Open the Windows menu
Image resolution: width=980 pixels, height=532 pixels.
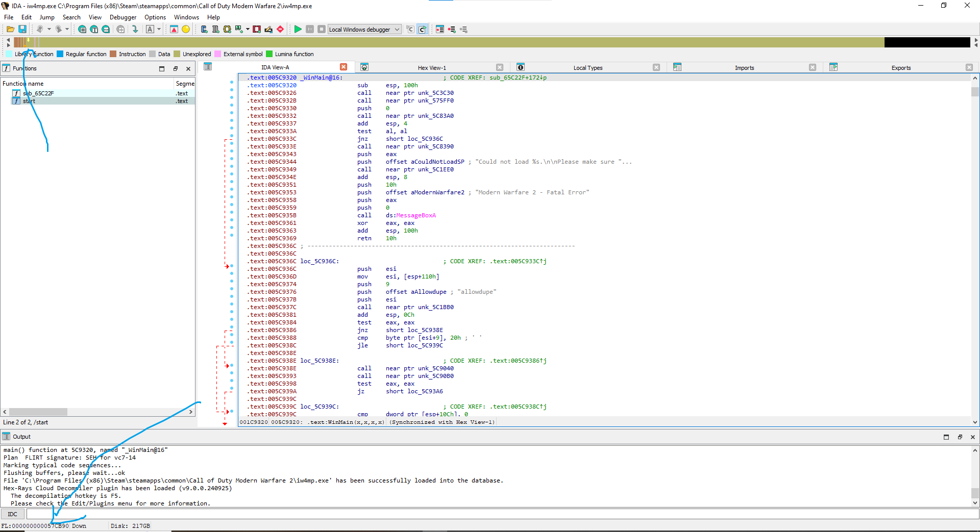click(x=186, y=17)
